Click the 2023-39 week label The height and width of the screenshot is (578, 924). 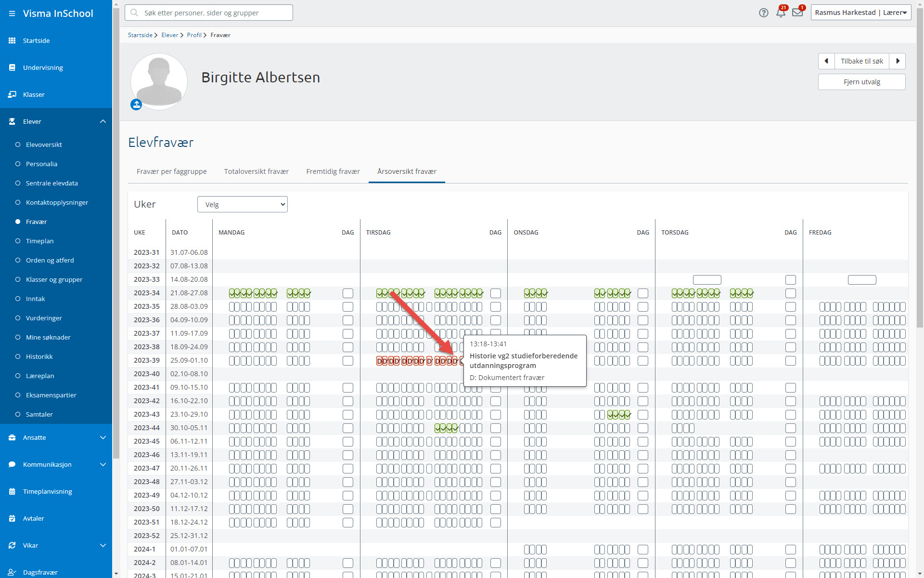147,360
